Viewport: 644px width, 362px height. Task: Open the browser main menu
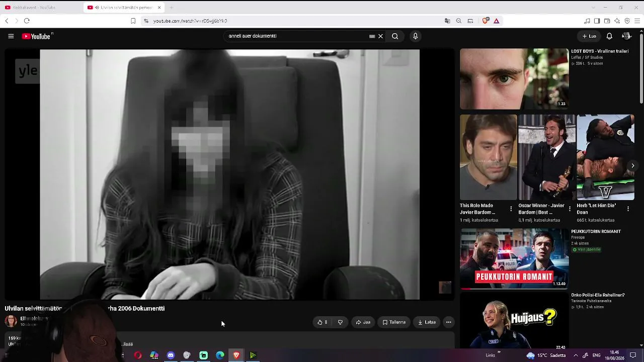637,21
